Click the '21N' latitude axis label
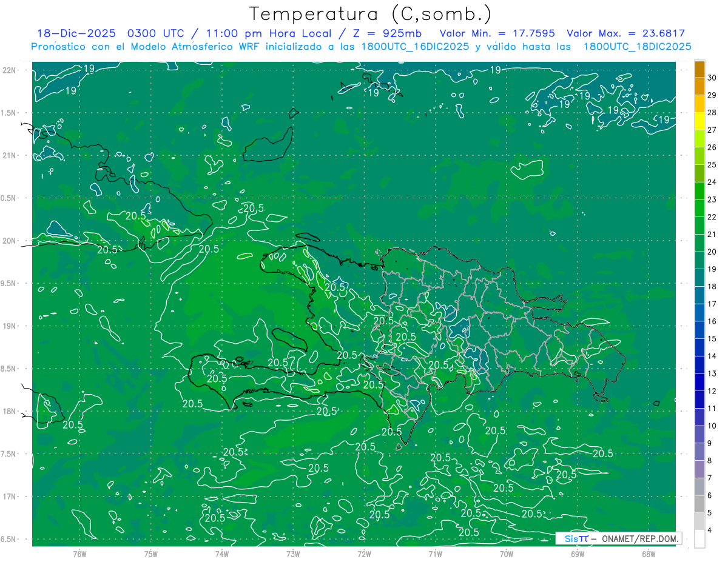The width and height of the screenshot is (728, 562). click(x=9, y=155)
